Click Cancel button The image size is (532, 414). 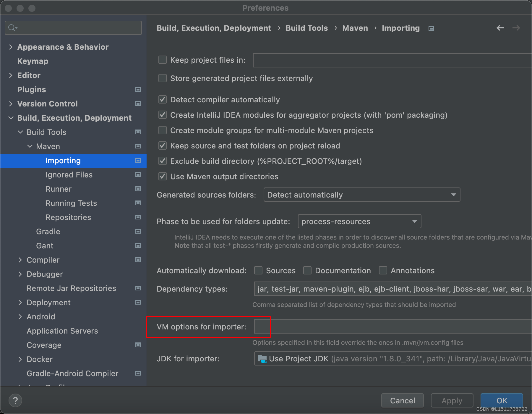(x=402, y=400)
